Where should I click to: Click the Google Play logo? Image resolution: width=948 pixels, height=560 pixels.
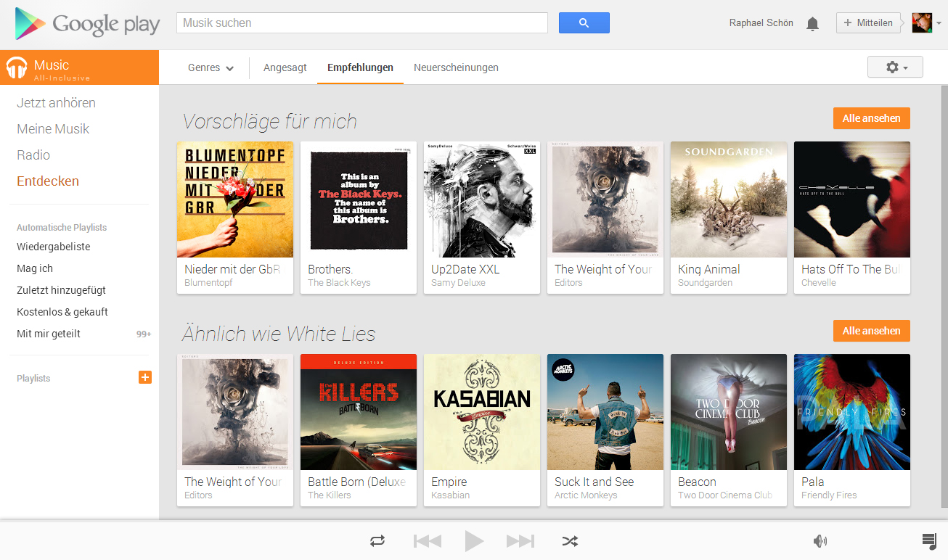click(x=87, y=24)
